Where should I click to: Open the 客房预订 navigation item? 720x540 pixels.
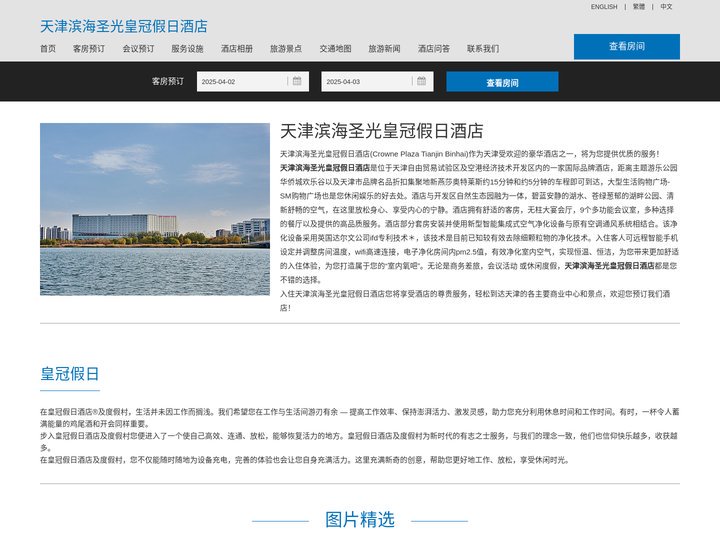[89, 49]
